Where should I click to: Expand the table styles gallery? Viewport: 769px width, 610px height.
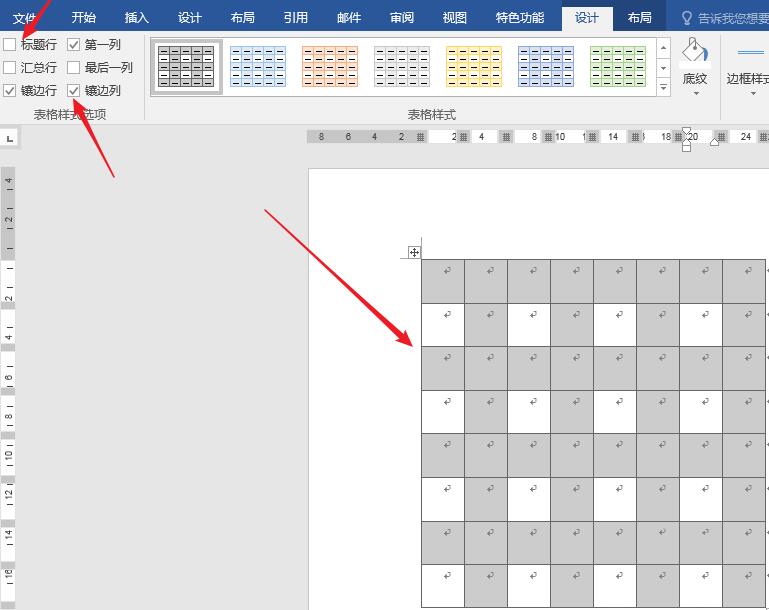(x=664, y=88)
